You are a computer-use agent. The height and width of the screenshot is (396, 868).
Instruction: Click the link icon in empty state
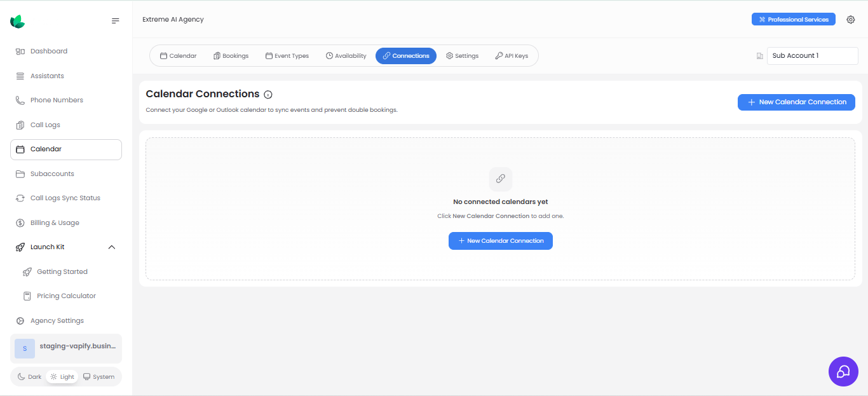coord(501,179)
